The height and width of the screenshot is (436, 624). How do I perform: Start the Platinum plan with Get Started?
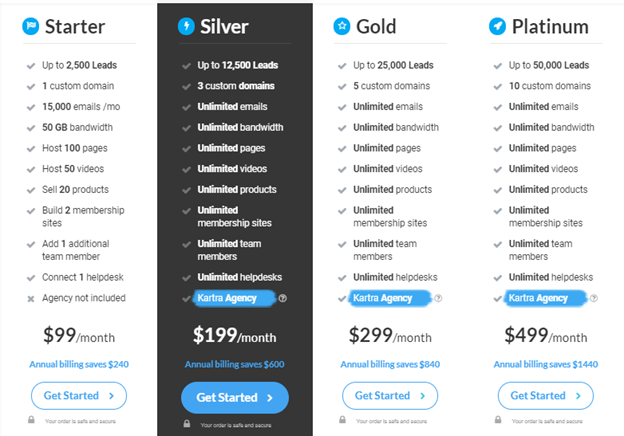click(546, 396)
